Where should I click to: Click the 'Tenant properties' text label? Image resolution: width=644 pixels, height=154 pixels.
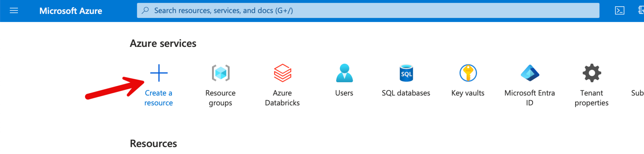[x=591, y=98]
